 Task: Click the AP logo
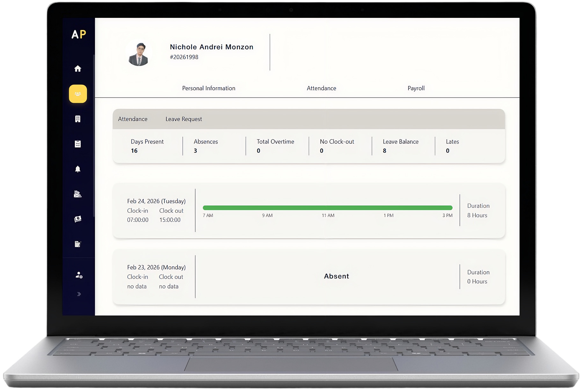point(79,34)
